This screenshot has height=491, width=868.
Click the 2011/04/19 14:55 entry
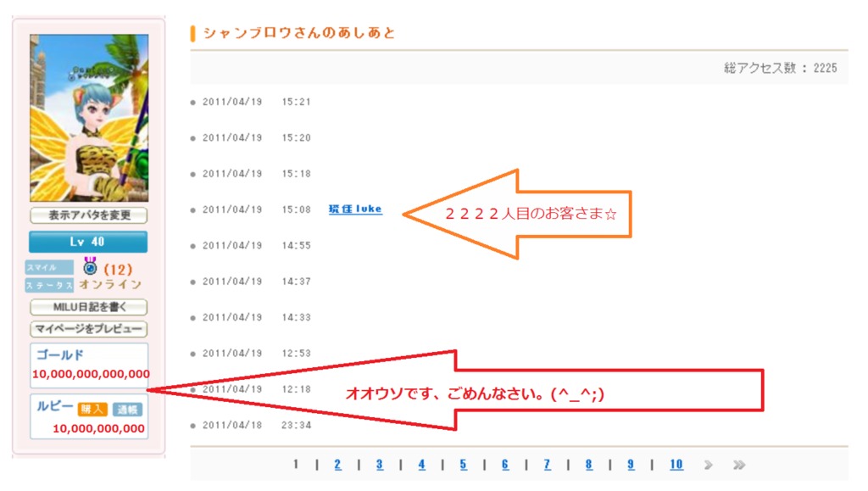coord(256,246)
